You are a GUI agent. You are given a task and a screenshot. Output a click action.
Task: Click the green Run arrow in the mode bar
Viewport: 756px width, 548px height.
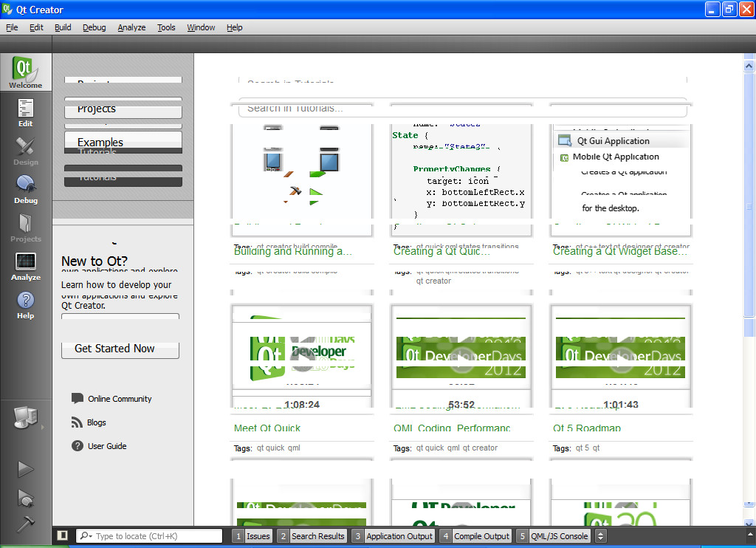coord(26,469)
